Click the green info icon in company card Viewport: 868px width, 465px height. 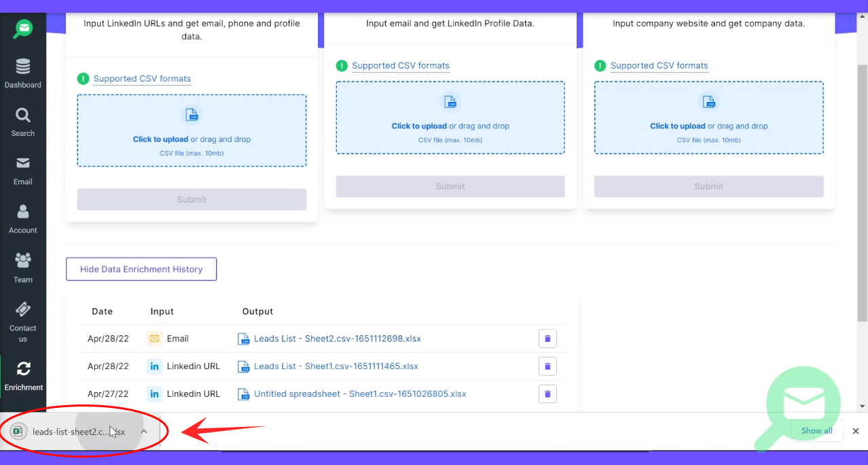[x=600, y=66]
